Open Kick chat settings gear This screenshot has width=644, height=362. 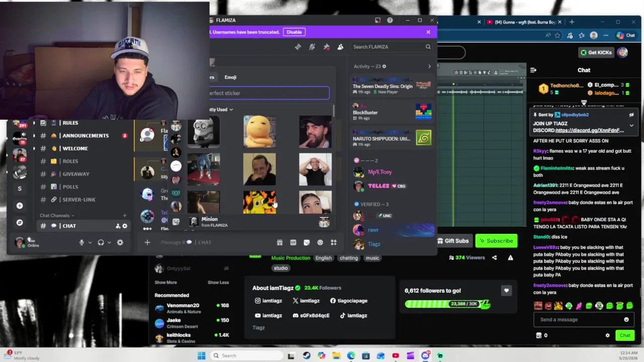pyautogui.click(x=607, y=335)
